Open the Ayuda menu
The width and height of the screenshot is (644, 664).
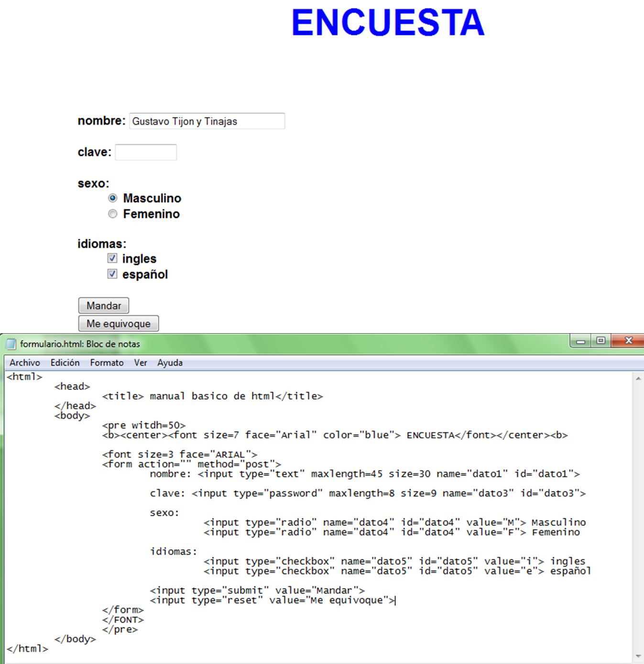click(170, 362)
